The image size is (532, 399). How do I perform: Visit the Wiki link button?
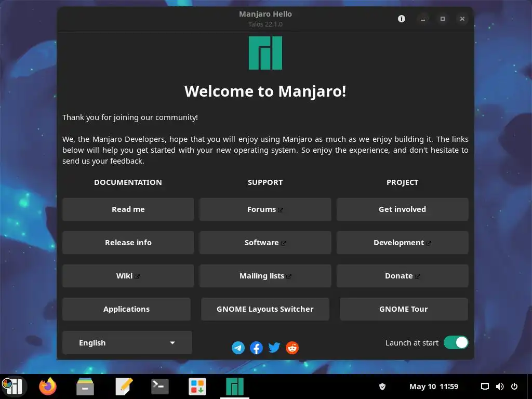click(x=128, y=276)
